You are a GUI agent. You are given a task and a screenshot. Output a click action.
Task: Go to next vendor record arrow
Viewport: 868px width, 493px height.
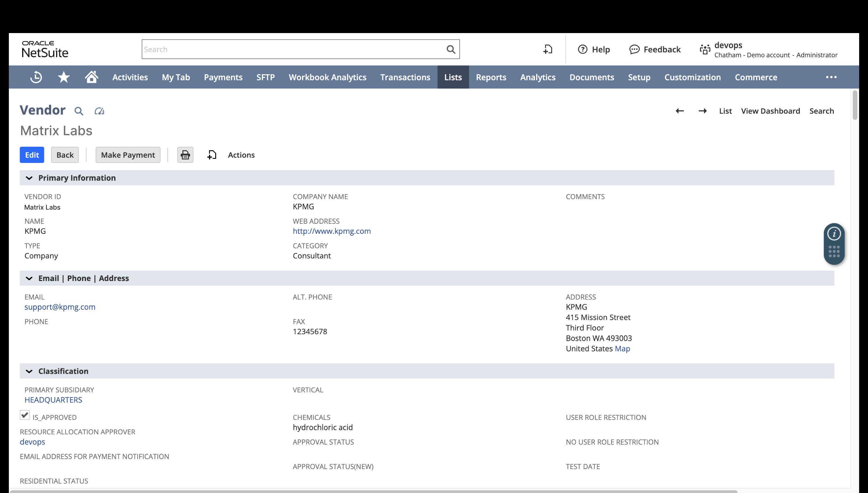click(x=702, y=111)
